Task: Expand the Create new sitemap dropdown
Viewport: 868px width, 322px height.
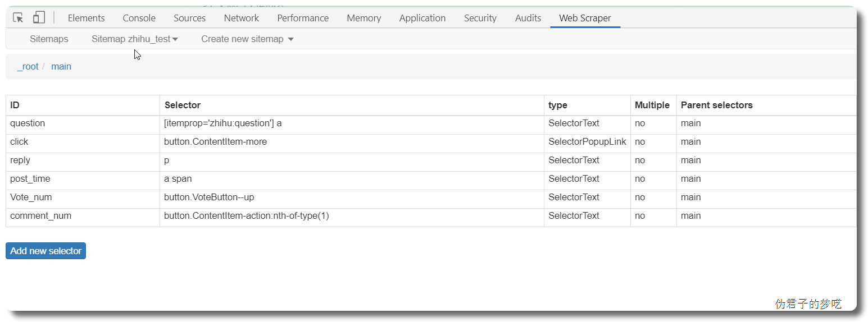Action: tap(247, 39)
